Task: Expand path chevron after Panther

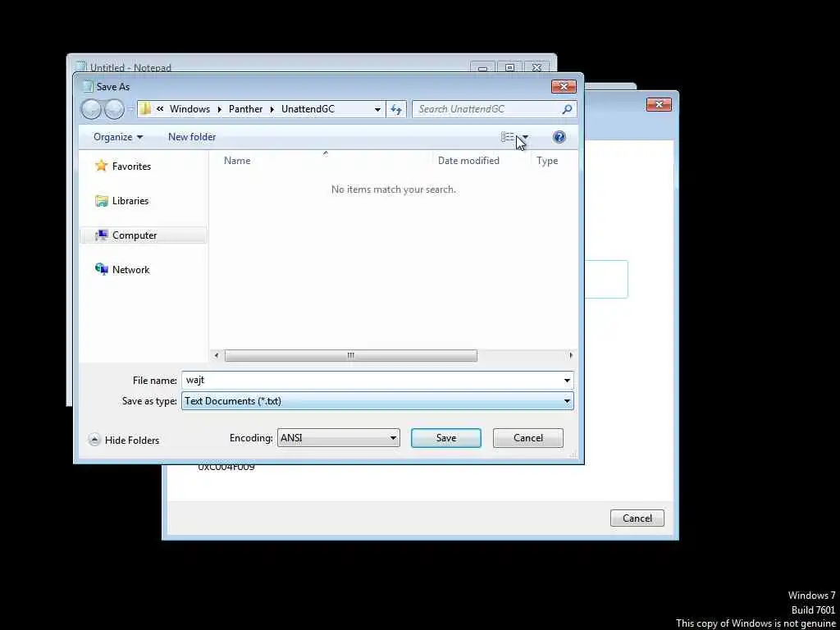Action: tap(272, 109)
